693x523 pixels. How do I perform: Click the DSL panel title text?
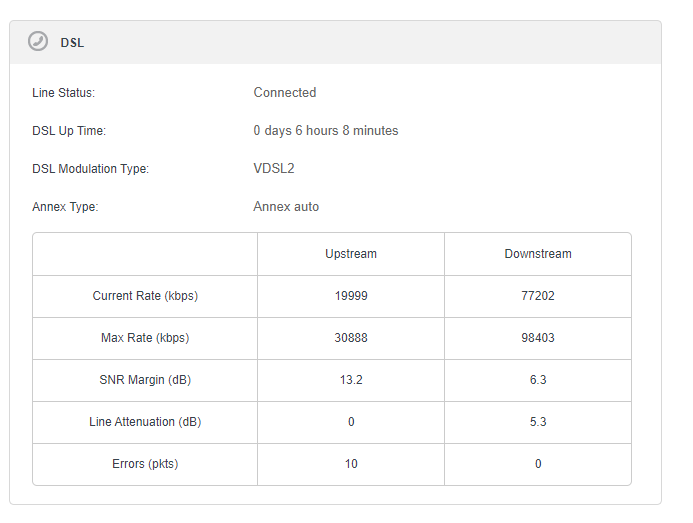point(72,43)
